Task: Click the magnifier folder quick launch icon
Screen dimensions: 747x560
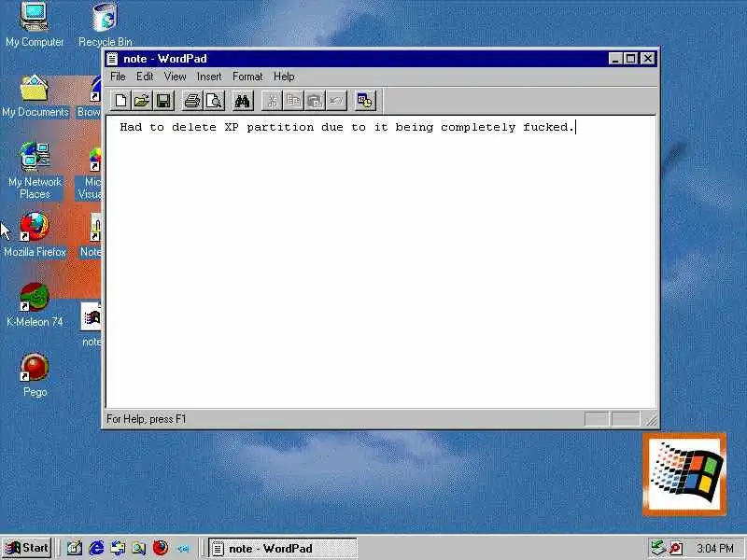Action: coord(139,548)
